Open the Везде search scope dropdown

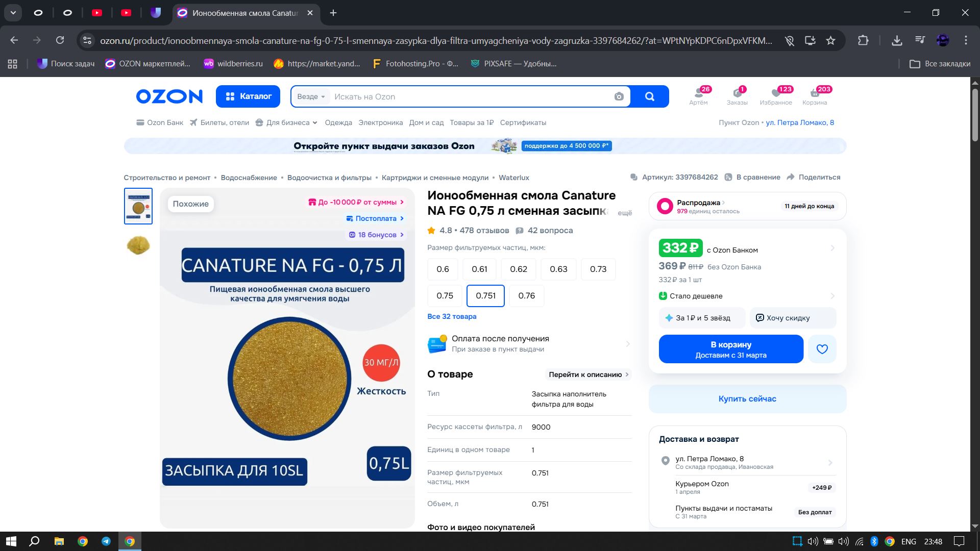point(311,96)
